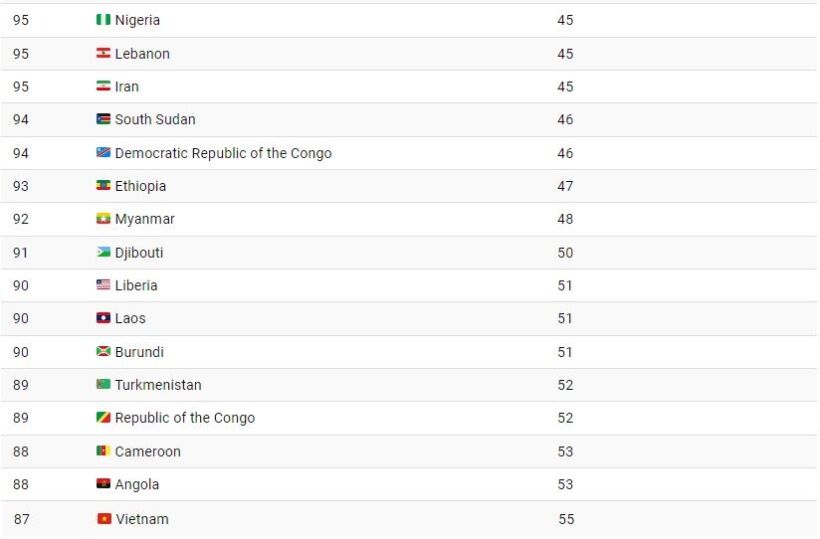Click the Iran flag icon
The height and width of the screenshot is (539, 820).
103,86
